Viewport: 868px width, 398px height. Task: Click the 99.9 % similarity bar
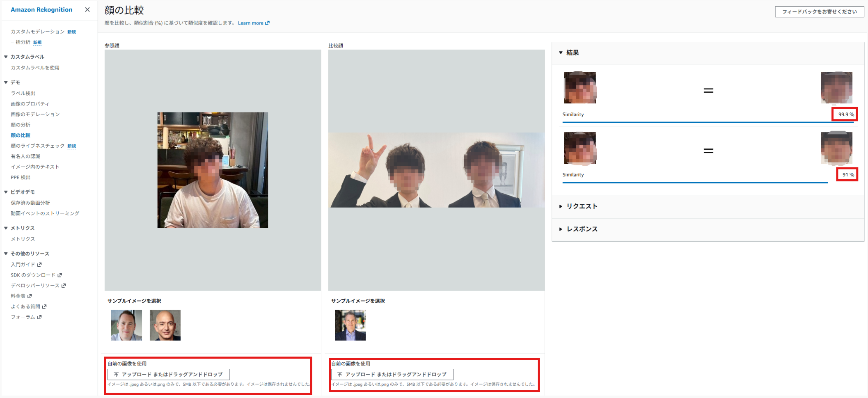coord(708,122)
